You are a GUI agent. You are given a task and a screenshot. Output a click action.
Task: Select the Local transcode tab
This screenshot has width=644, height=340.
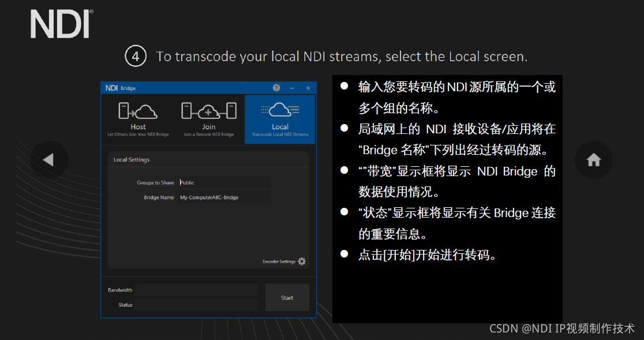(280, 119)
